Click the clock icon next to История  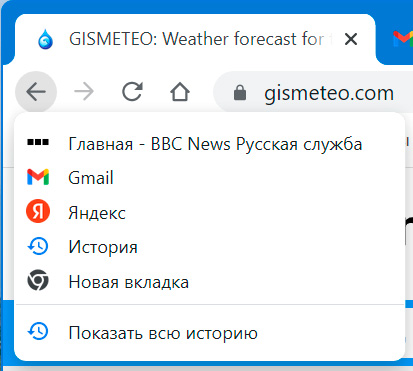point(38,246)
